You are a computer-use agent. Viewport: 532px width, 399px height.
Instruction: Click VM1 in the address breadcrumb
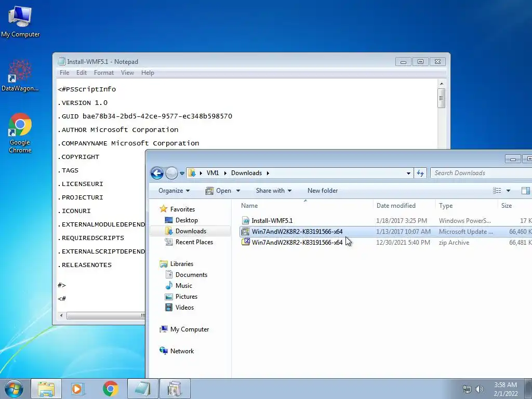click(x=212, y=173)
